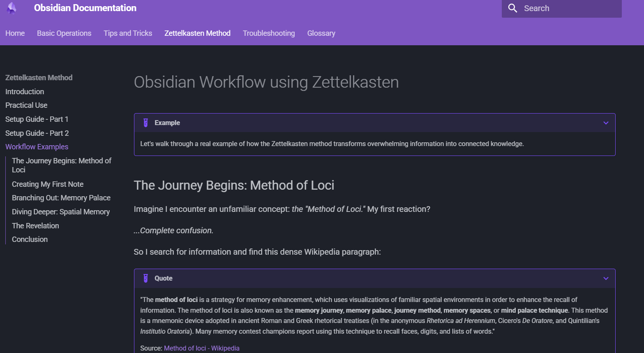644x353 pixels.
Task: Click the Obsidian logo icon
Action: (x=11, y=8)
